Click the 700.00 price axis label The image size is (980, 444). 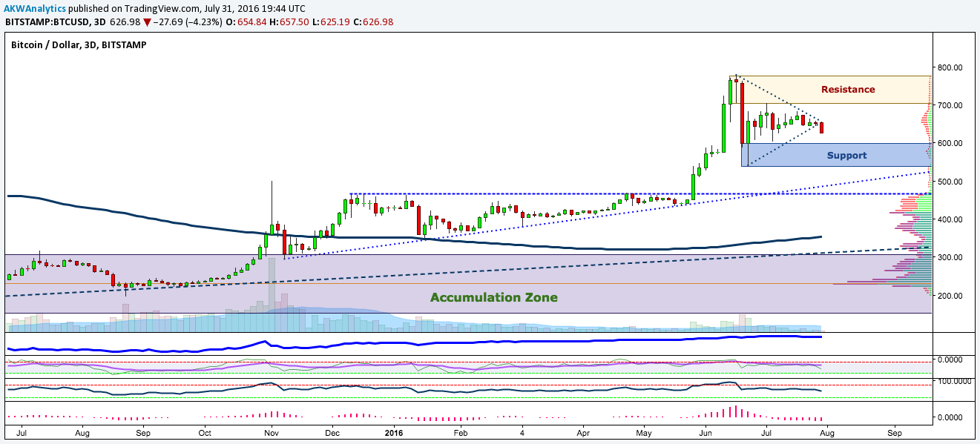[949, 105]
